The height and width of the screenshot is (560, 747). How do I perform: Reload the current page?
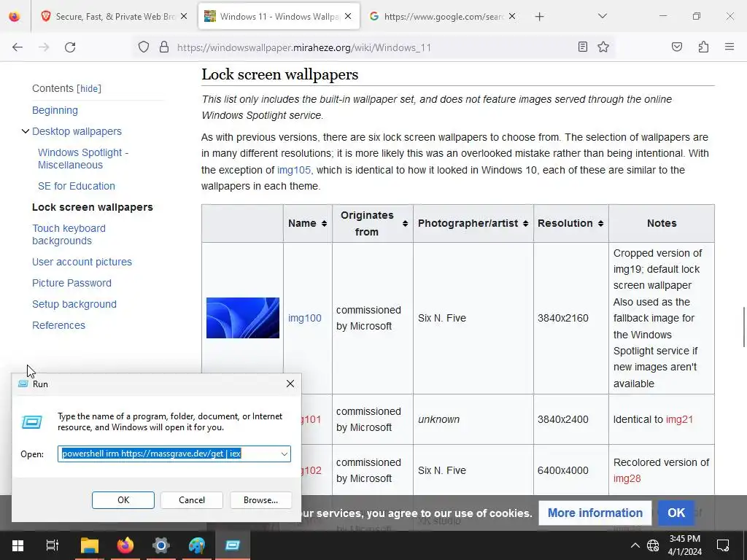[x=70, y=47]
